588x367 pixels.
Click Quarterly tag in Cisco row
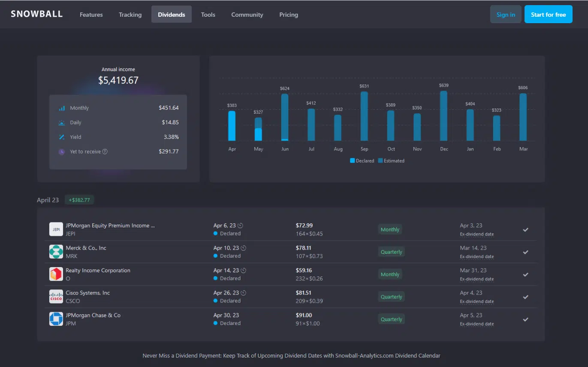point(391,297)
